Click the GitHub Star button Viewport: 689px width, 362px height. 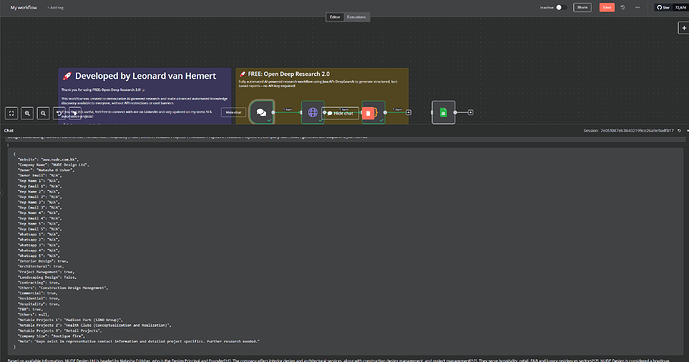(x=664, y=7)
